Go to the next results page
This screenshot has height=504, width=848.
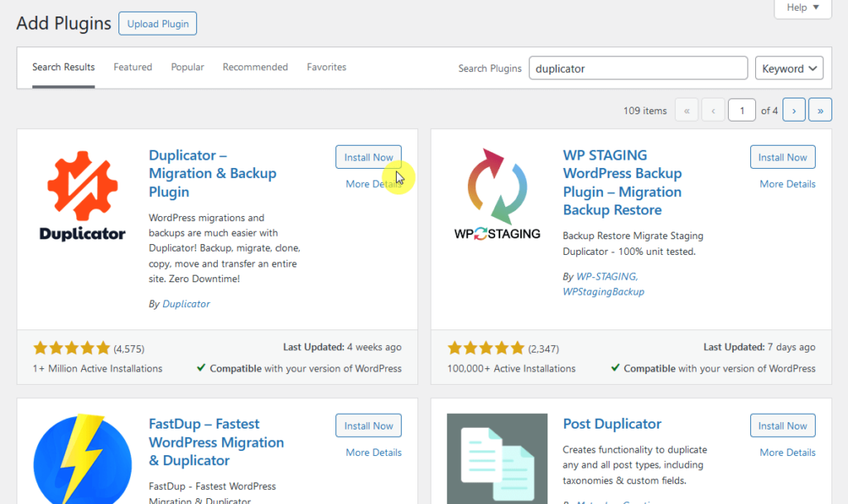pos(793,110)
